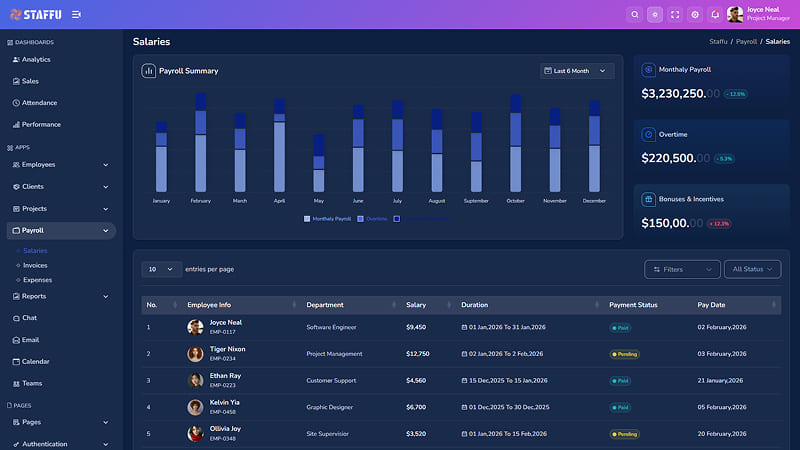Viewport: 800px width, 450px height.
Task: Click Payroll breadcrumb link
Action: tap(746, 42)
